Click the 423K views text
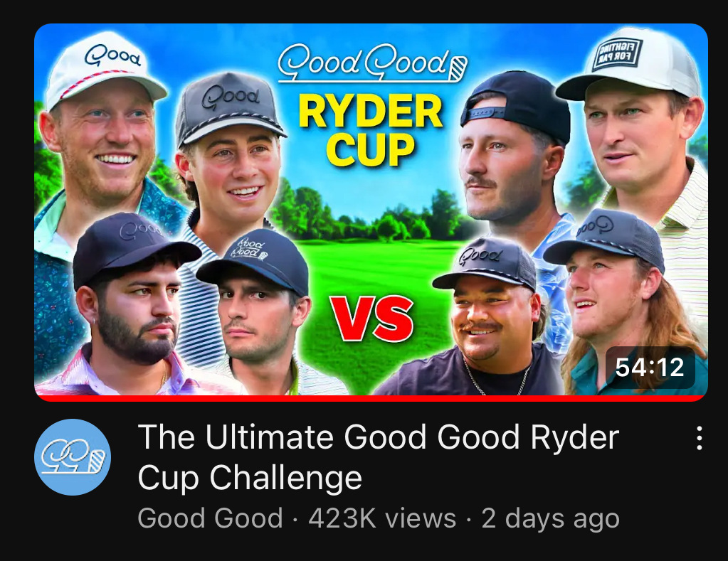 pyautogui.click(x=382, y=518)
